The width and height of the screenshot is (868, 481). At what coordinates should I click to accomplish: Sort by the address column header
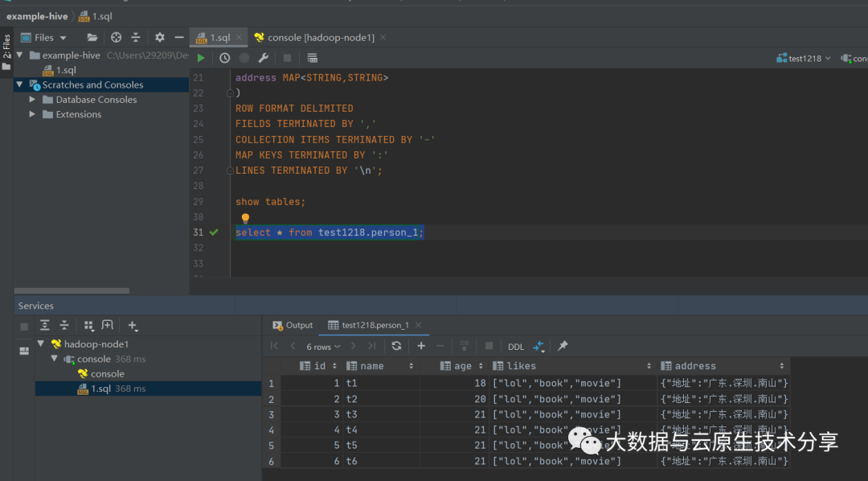pos(723,366)
